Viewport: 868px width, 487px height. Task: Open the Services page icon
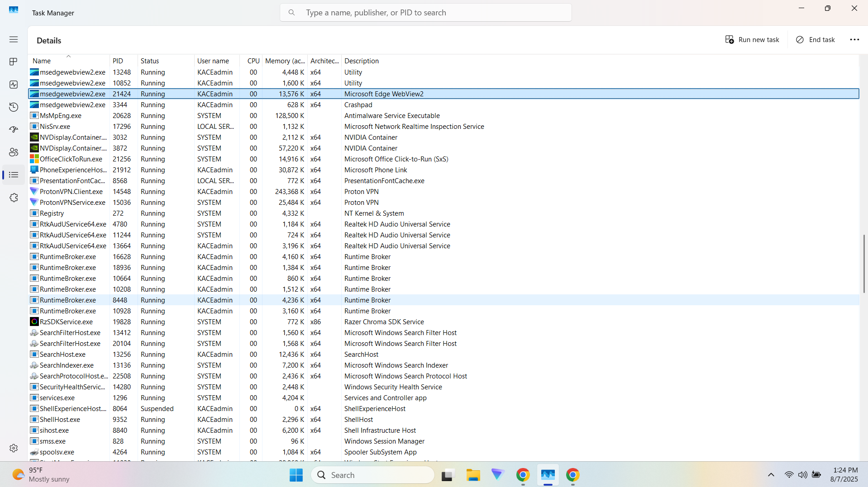(14, 198)
